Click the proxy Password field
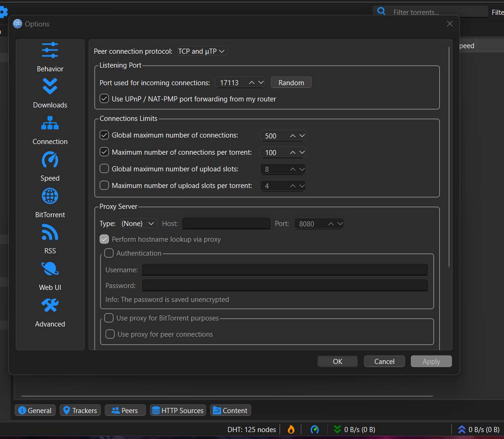Screen dimensions: 504x439 (285, 285)
